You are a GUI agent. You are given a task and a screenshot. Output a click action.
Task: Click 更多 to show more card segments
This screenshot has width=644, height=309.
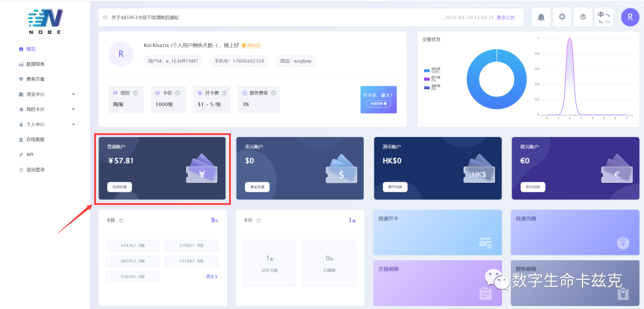tap(212, 277)
